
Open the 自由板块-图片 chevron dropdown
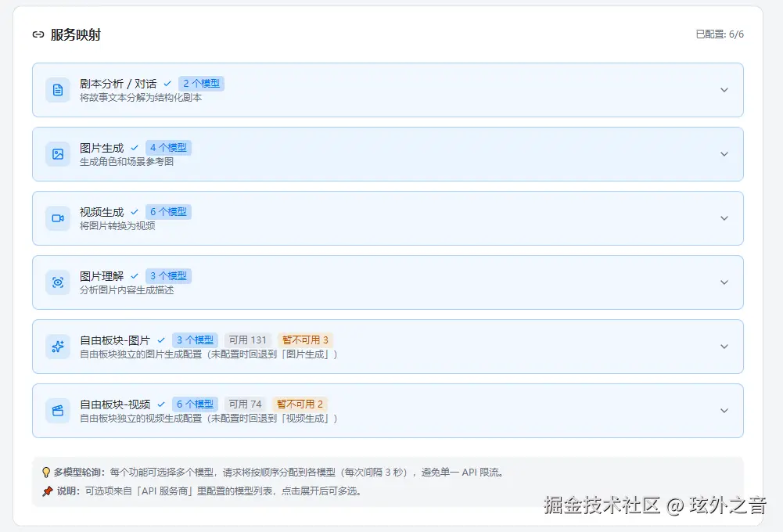click(x=724, y=346)
